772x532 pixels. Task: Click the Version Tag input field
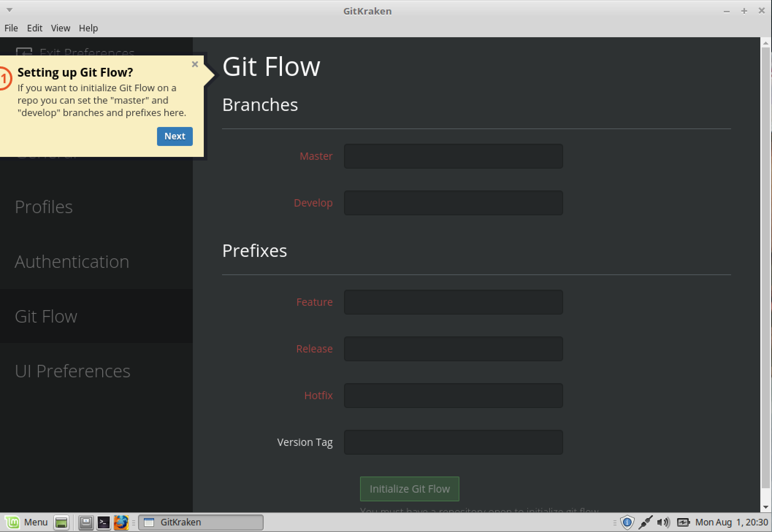(x=453, y=442)
